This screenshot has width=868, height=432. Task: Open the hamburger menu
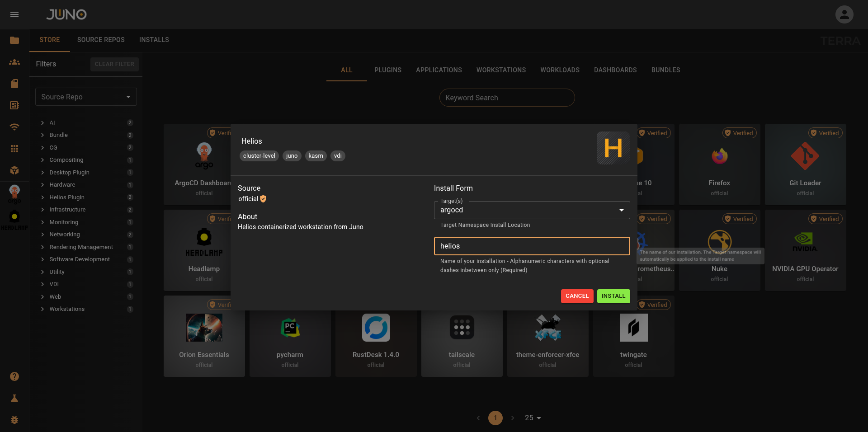coord(14,14)
